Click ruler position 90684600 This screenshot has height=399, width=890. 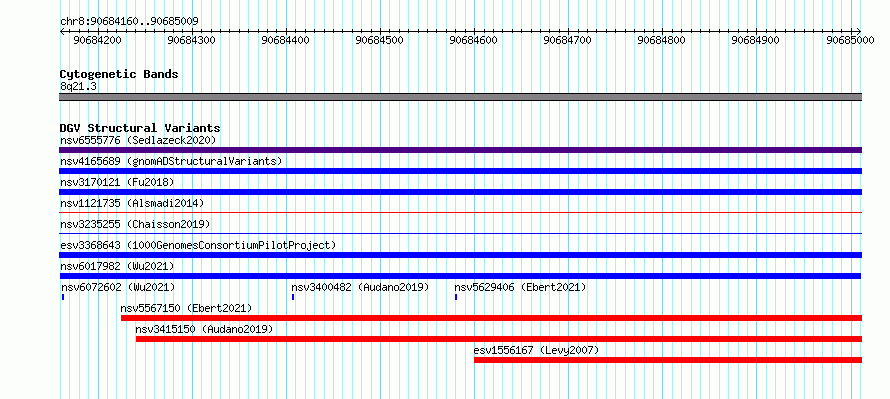pos(473,40)
